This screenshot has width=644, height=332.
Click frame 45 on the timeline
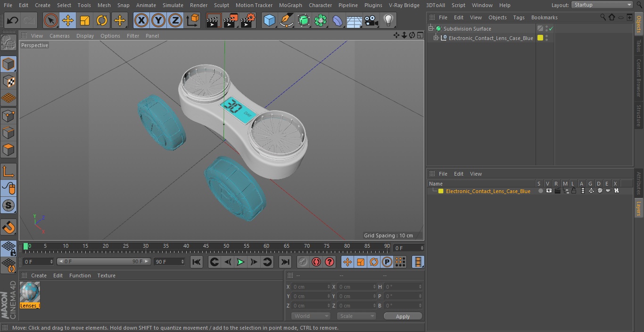[206, 246]
